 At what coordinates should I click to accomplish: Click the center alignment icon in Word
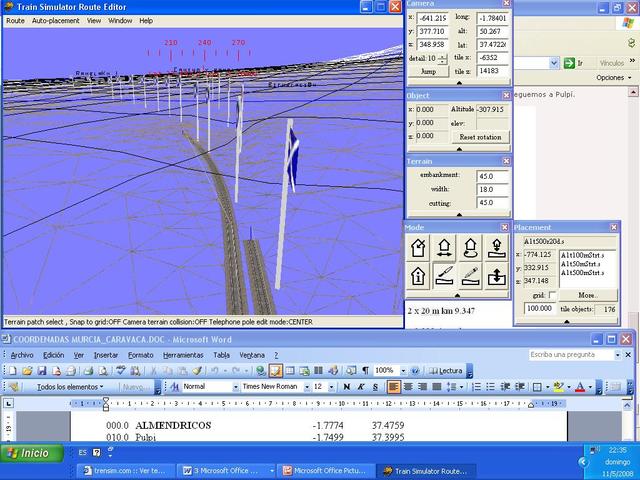(410, 387)
